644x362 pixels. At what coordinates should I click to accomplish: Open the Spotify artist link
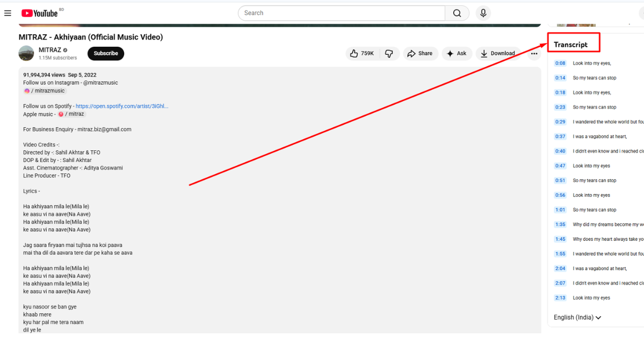click(x=121, y=106)
